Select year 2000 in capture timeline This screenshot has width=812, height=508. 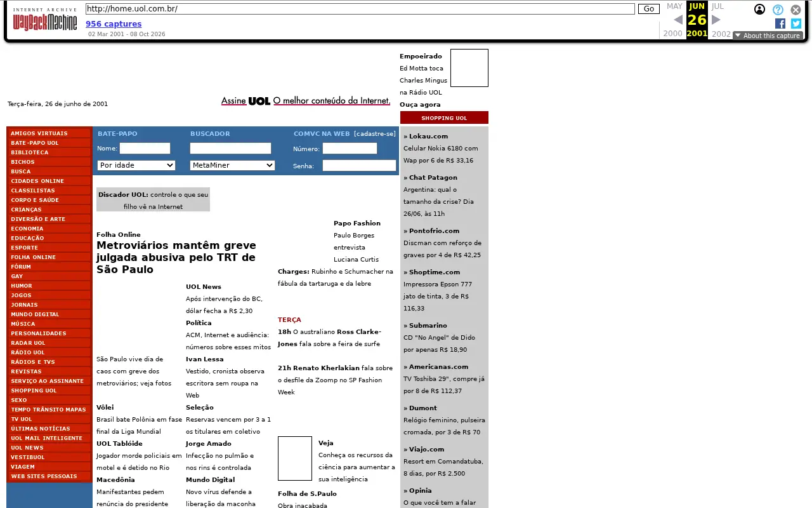pyautogui.click(x=672, y=34)
